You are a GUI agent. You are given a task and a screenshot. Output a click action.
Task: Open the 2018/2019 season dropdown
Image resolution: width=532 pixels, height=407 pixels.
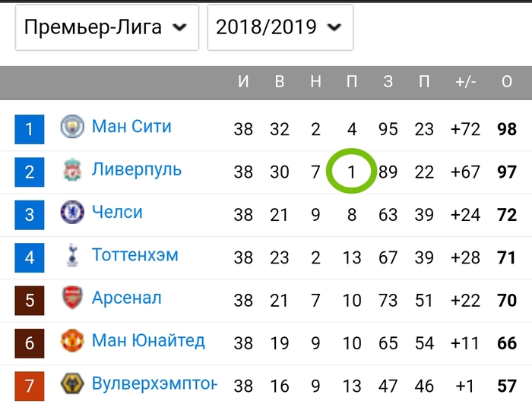coord(280,27)
